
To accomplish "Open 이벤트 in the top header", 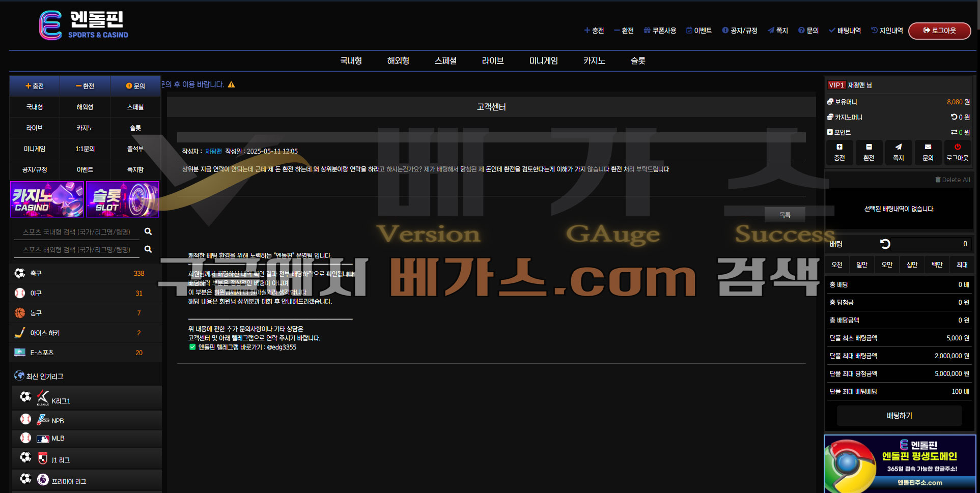I will click(x=699, y=31).
